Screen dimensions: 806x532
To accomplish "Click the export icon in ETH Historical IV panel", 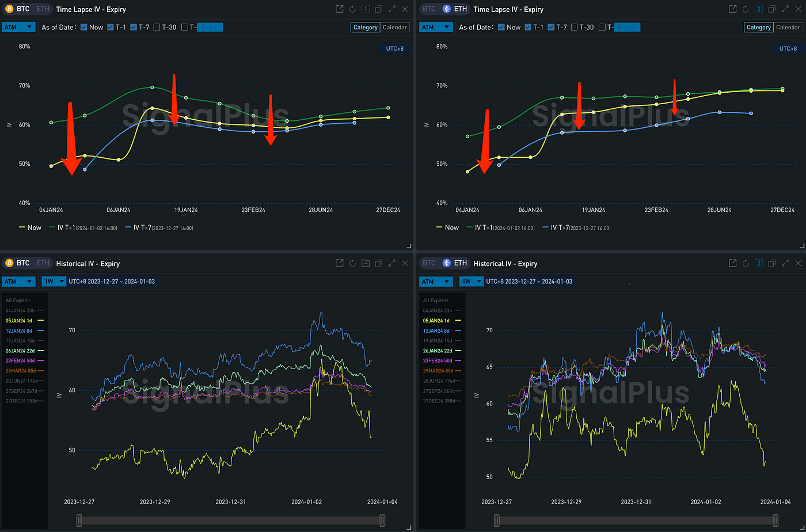I will (x=733, y=263).
